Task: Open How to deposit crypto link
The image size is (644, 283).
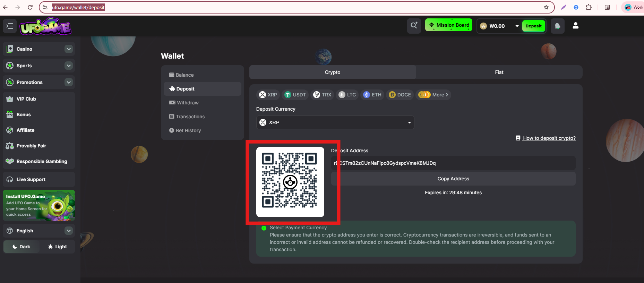Action: 546,138
